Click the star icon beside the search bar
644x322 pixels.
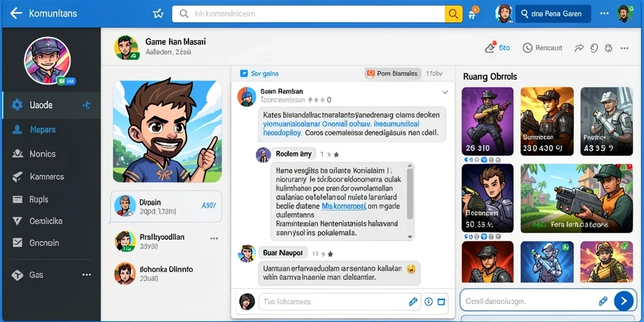pyautogui.click(x=158, y=14)
